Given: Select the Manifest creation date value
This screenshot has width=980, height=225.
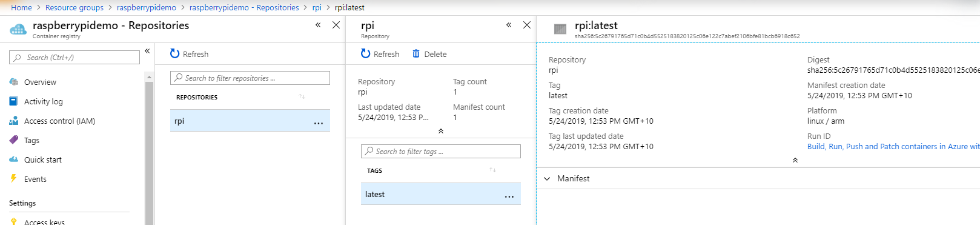Looking at the screenshot, I should click(x=859, y=96).
